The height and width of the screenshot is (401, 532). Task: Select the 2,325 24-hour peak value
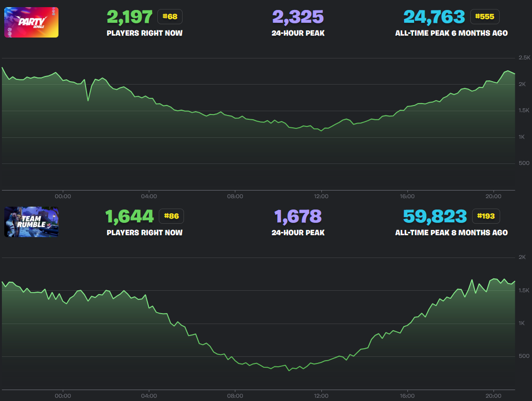(x=298, y=17)
